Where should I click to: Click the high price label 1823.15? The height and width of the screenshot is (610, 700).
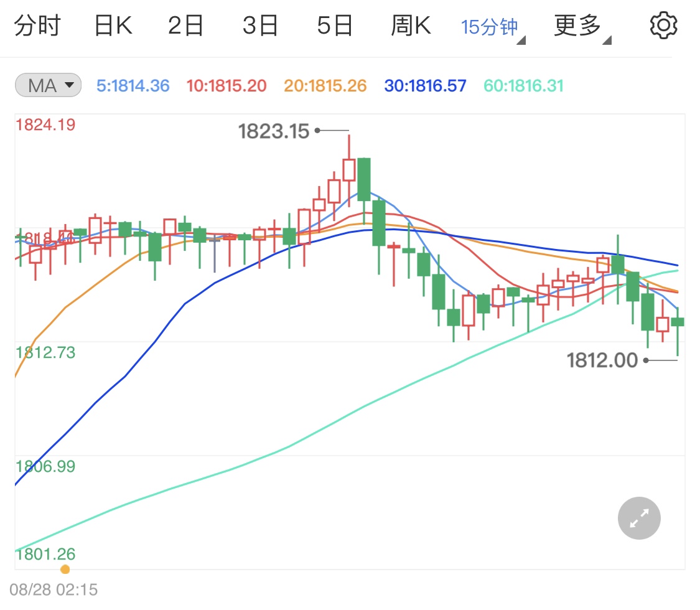pos(274,131)
